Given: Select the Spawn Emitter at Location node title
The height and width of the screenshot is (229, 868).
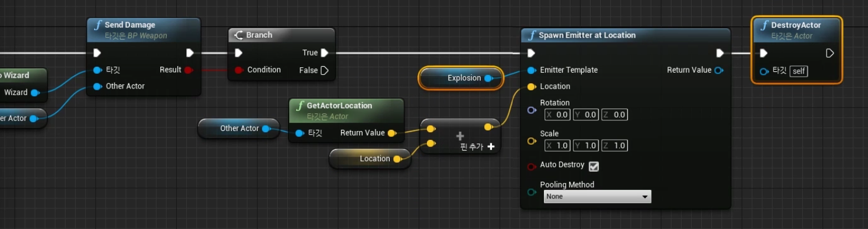Looking at the screenshot, I should point(587,35).
